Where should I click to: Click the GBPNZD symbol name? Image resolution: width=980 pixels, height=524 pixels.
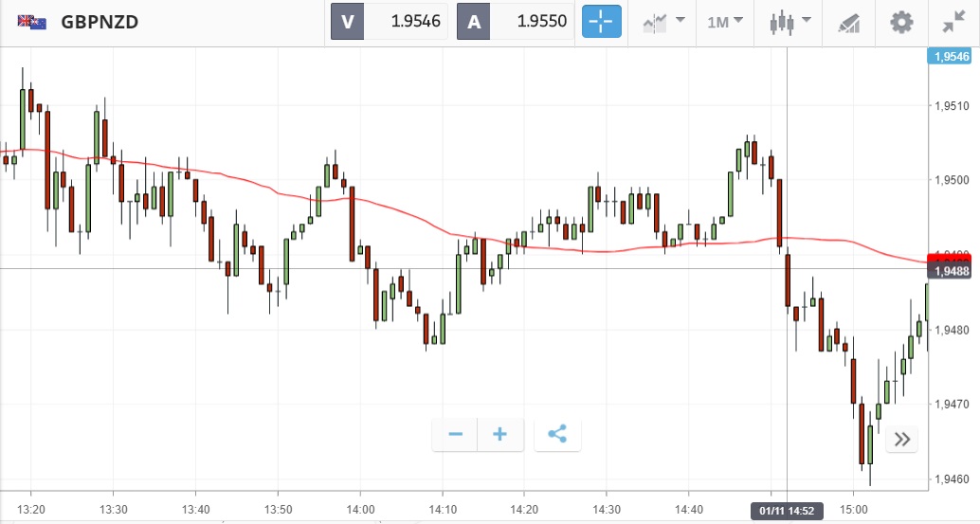100,22
